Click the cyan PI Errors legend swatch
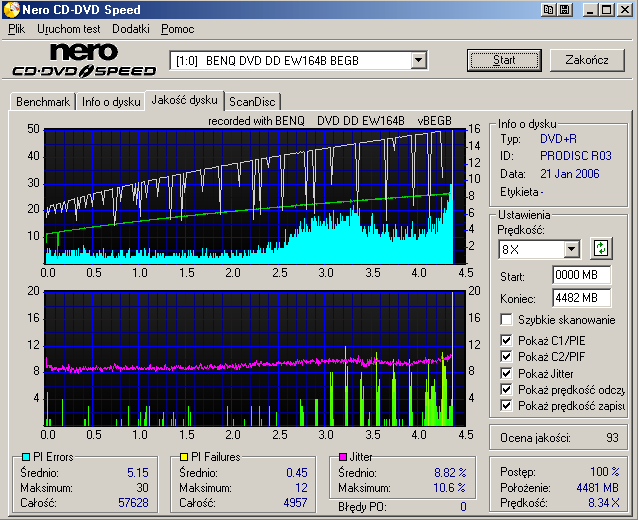 click(x=26, y=457)
